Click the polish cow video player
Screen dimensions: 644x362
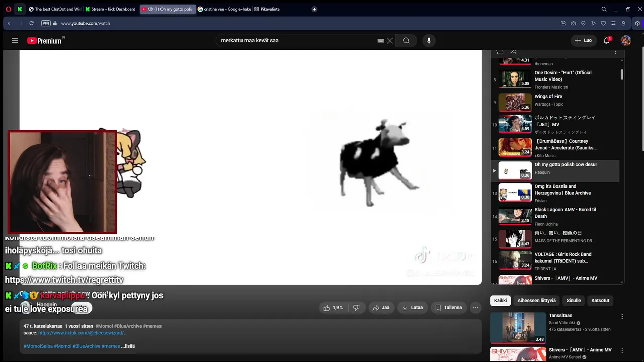coord(251,167)
